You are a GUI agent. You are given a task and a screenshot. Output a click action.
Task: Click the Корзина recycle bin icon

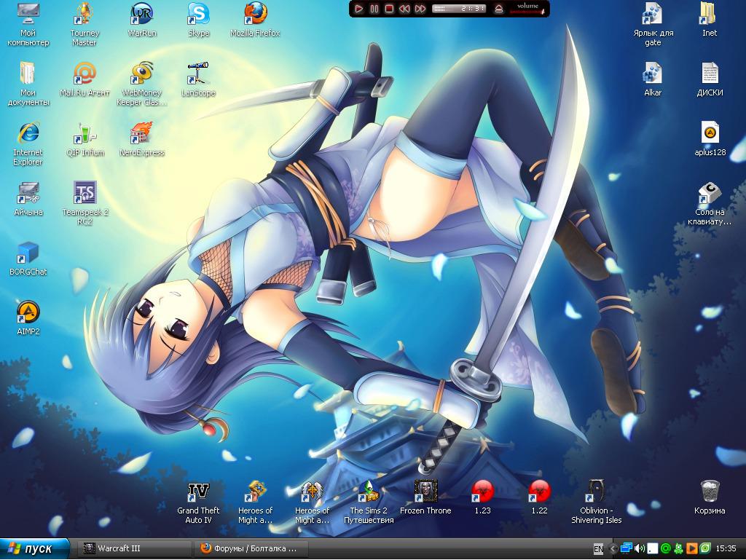click(x=710, y=492)
